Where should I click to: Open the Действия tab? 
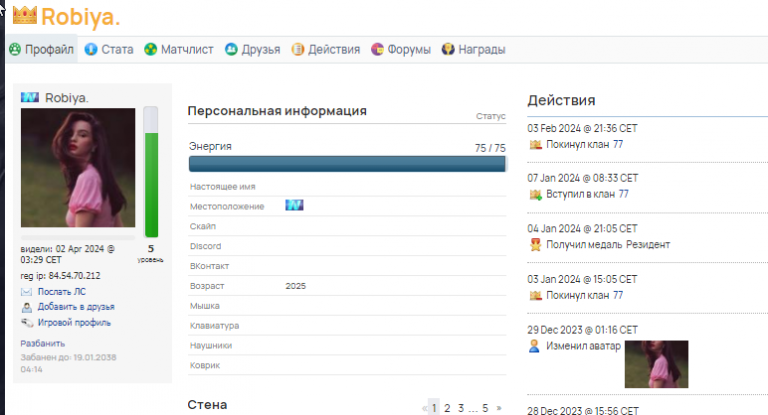[x=326, y=49]
